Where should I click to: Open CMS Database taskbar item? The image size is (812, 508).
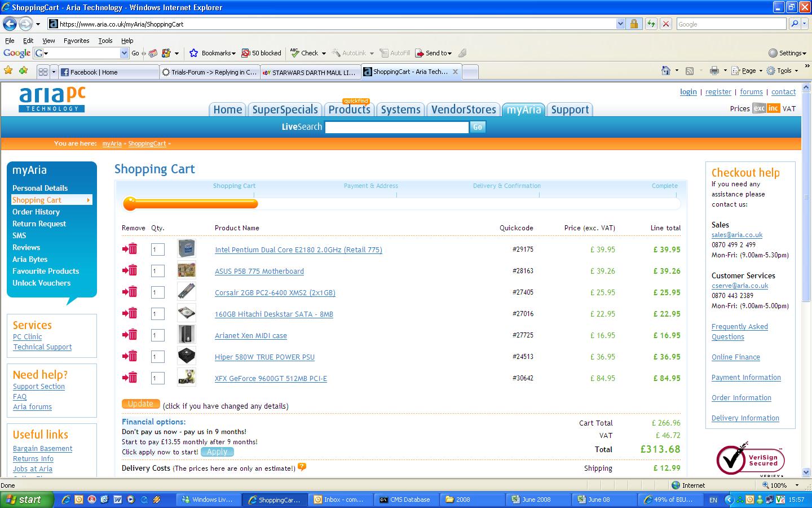pos(406,500)
